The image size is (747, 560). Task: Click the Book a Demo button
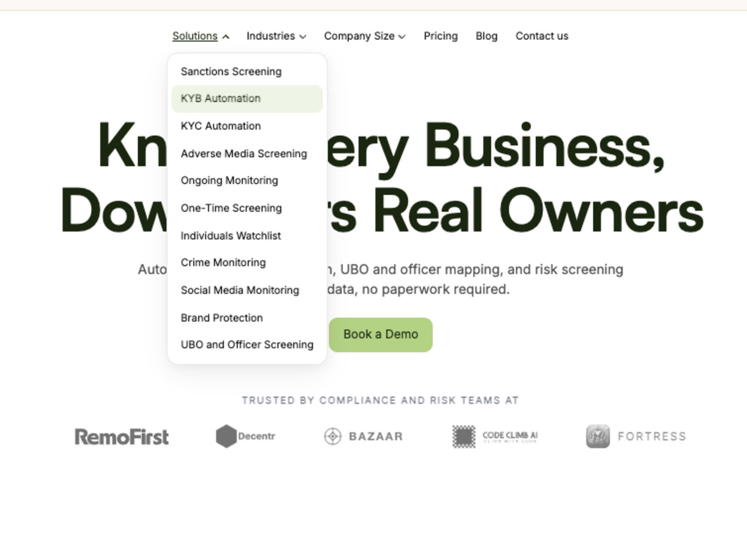coord(381,335)
